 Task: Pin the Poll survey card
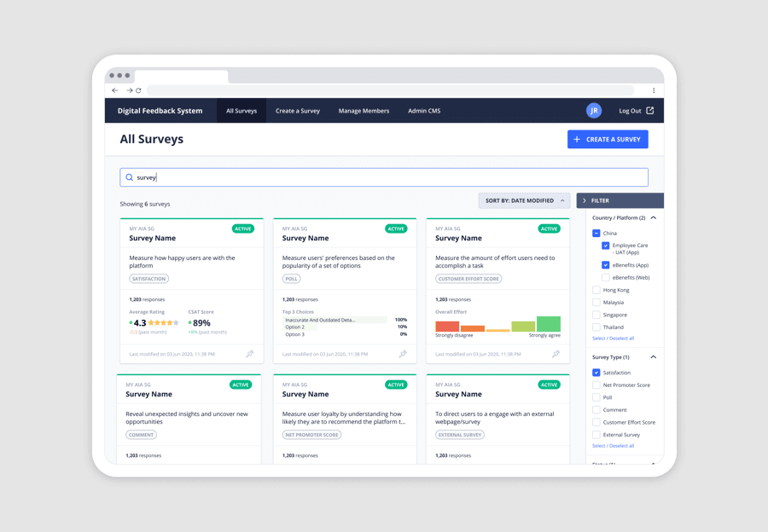coord(403,353)
